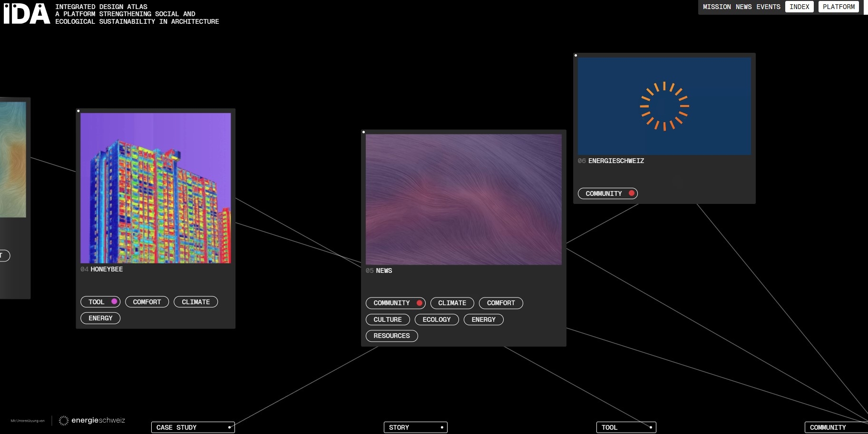Toggle Community tag on the News card
This screenshot has height=434, width=868.
click(x=395, y=303)
